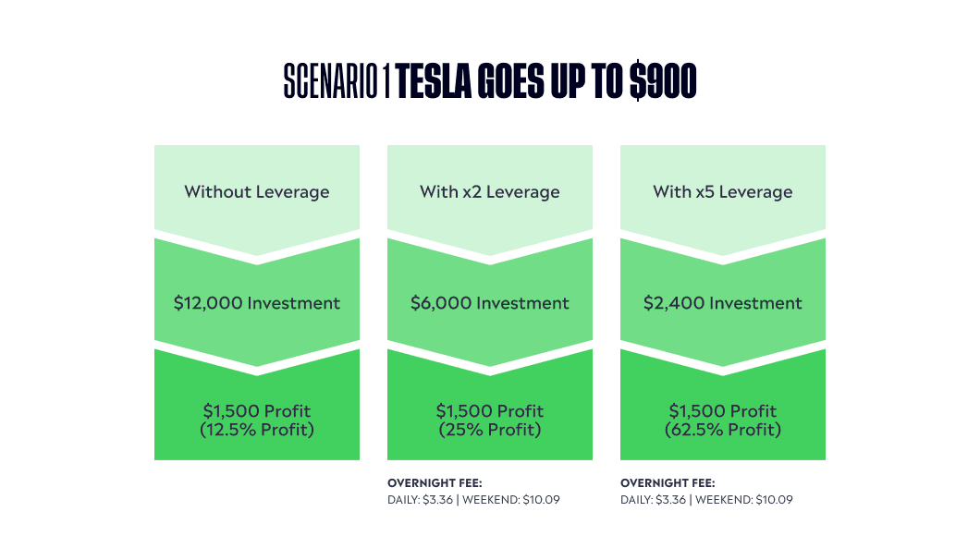Select the "With x5 Leverage" block
The image size is (980, 536).
coord(723,192)
